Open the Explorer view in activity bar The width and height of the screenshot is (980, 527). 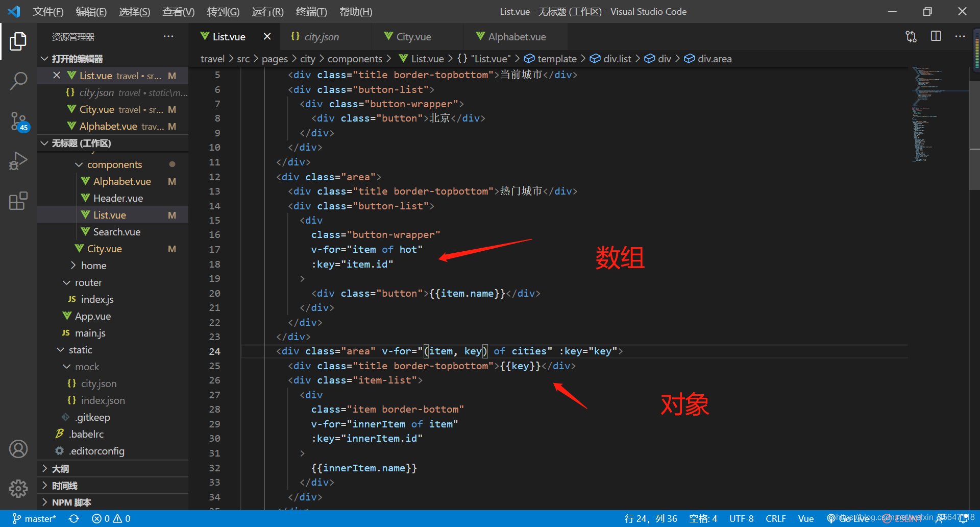pyautogui.click(x=18, y=41)
